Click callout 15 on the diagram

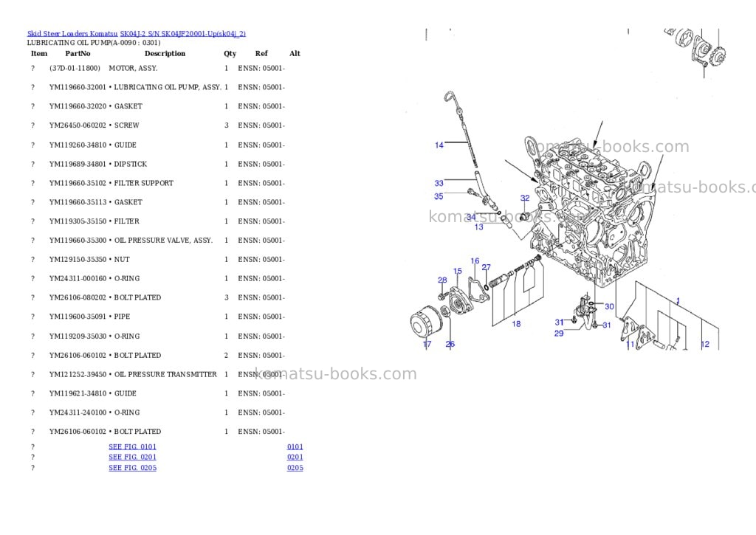coord(458,271)
